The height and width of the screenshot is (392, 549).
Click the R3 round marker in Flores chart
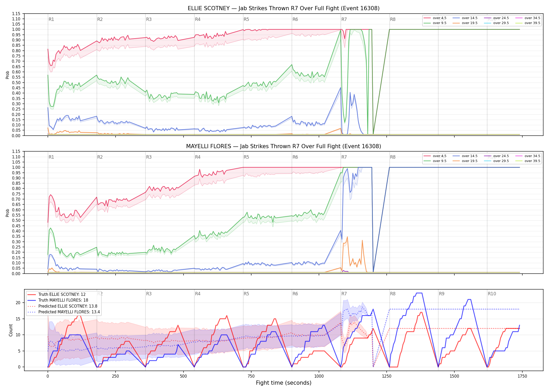[x=149, y=157]
